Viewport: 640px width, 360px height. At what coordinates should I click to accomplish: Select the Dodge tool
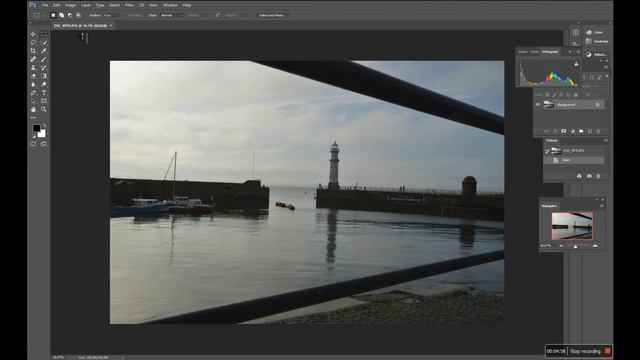tap(44, 84)
